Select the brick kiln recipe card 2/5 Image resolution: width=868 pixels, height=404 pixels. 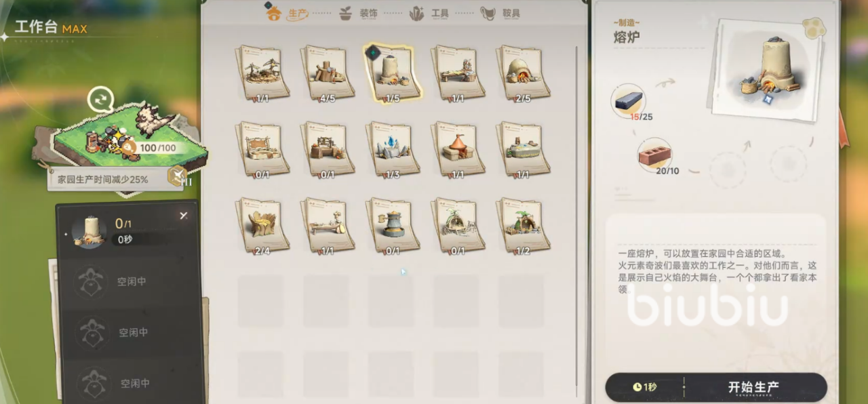(x=523, y=73)
